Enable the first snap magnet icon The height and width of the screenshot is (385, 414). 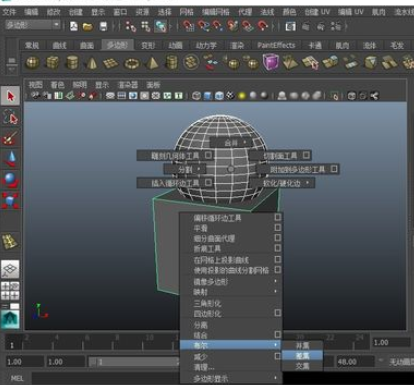pos(188,26)
